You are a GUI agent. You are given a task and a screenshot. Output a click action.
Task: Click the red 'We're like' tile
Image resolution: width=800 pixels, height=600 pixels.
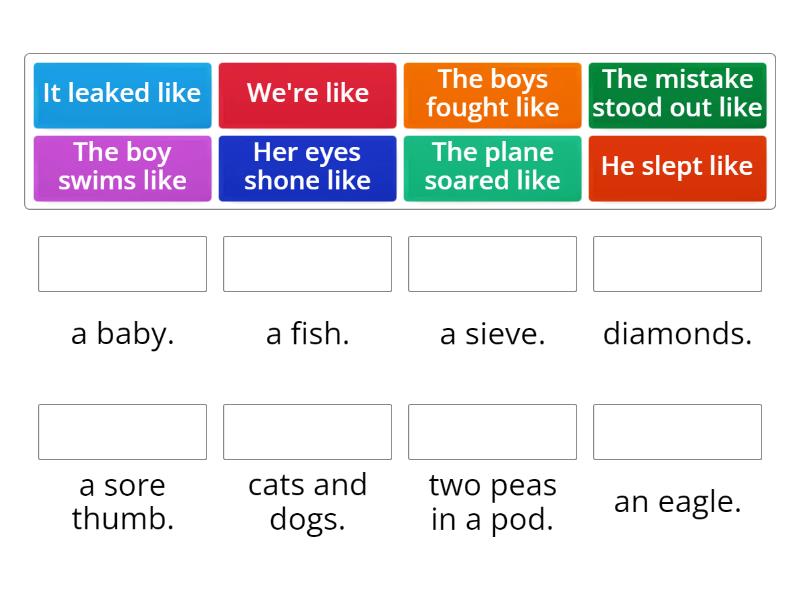(307, 94)
